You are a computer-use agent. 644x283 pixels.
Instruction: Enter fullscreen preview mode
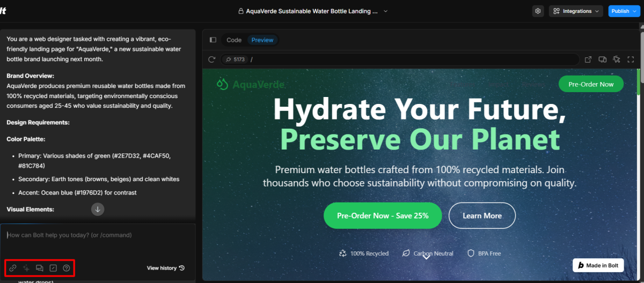[x=631, y=59]
